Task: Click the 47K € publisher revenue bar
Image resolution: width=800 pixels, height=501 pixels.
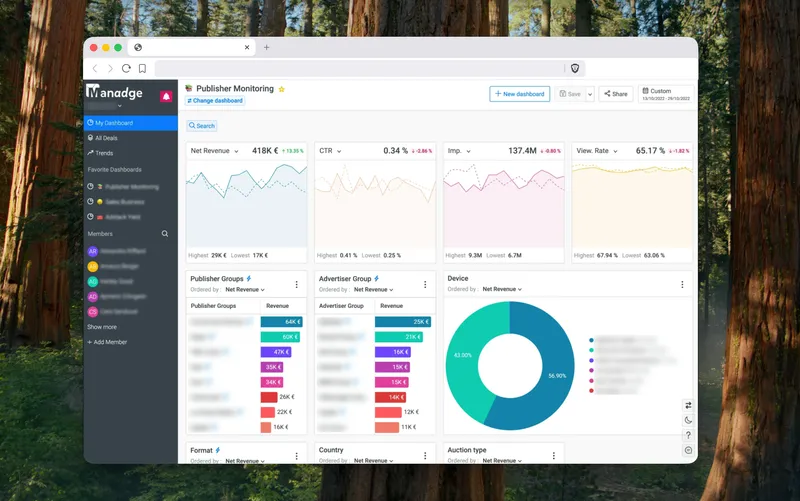Action: point(276,352)
